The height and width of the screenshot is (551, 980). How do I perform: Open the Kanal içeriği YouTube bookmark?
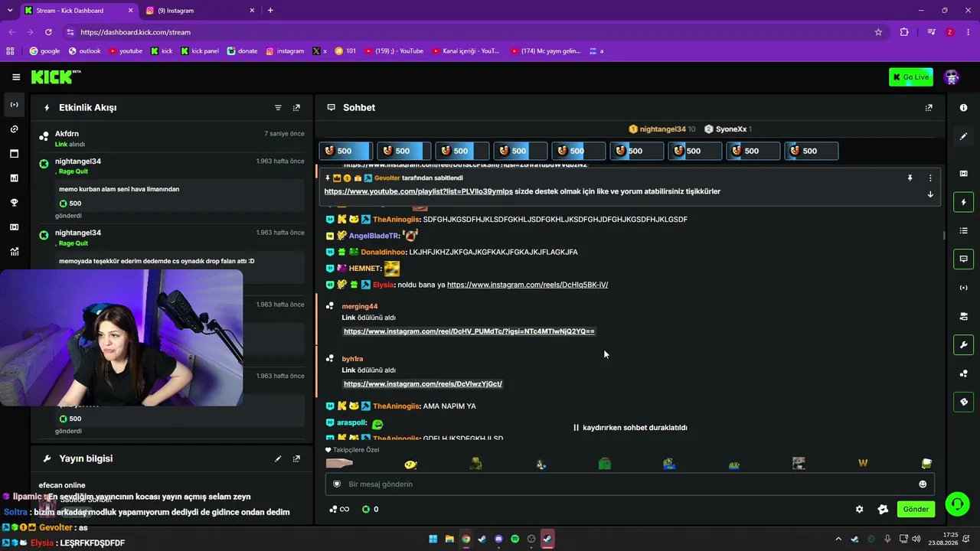[465, 51]
